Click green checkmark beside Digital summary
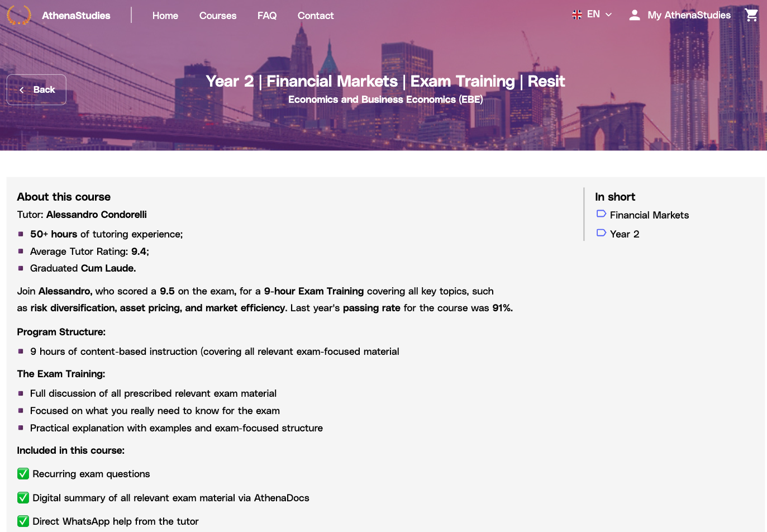Image resolution: width=767 pixels, height=532 pixels. point(23,498)
